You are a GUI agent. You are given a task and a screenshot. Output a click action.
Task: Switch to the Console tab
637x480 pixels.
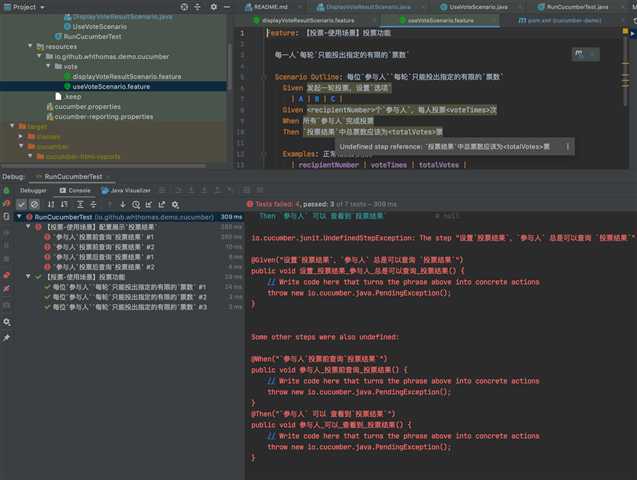[x=77, y=189]
